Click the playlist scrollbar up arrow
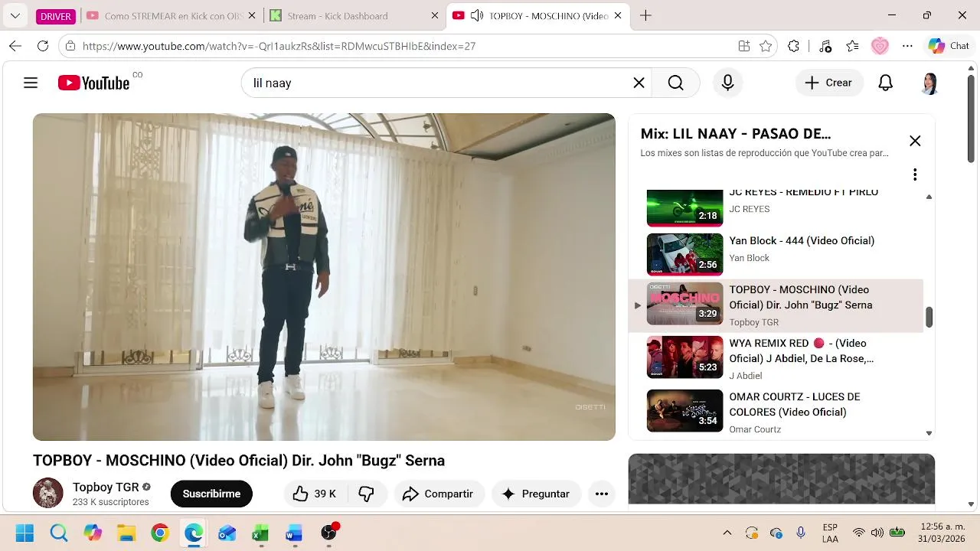 pos(929,197)
